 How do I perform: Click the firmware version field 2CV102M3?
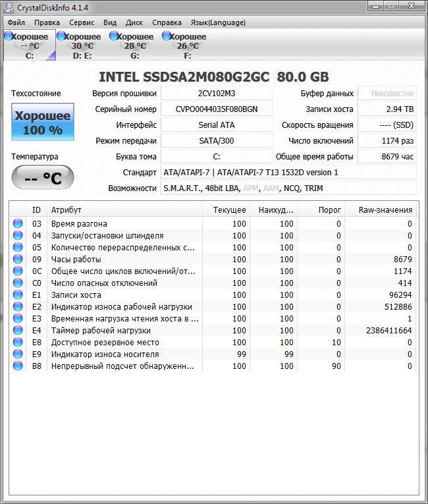(216, 93)
